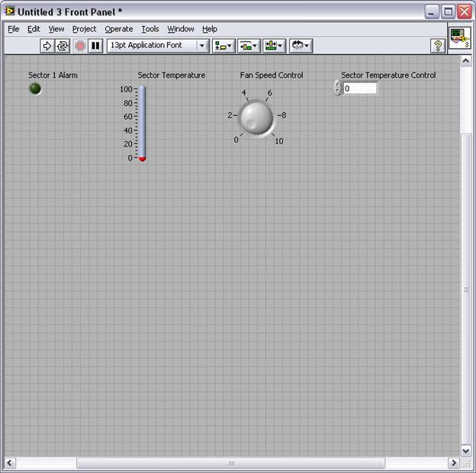Open the 13pt Application Font dropdown
Screen dimensions: 476x473
click(158, 46)
